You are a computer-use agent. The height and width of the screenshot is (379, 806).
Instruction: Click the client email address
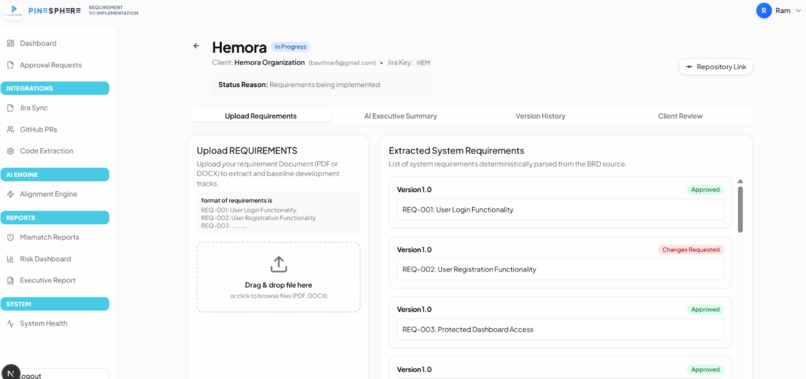coord(342,63)
